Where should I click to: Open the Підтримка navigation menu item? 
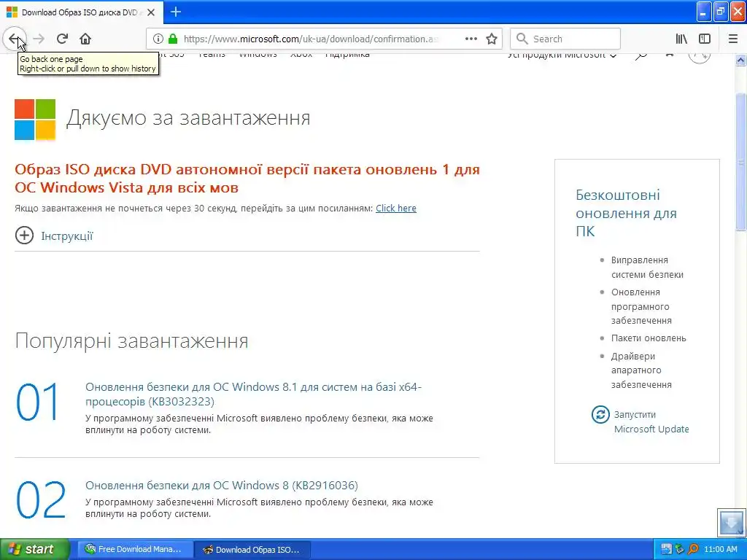pyautogui.click(x=347, y=55)
